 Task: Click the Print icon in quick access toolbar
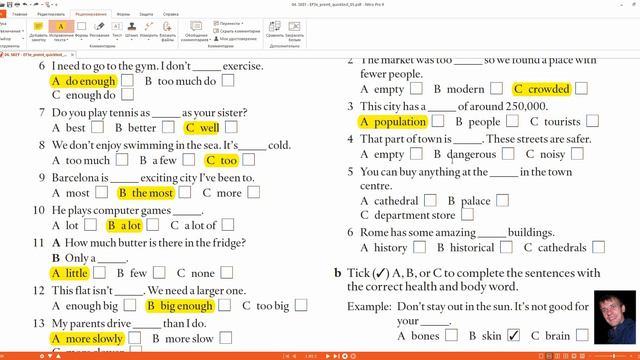click(17, 4)
